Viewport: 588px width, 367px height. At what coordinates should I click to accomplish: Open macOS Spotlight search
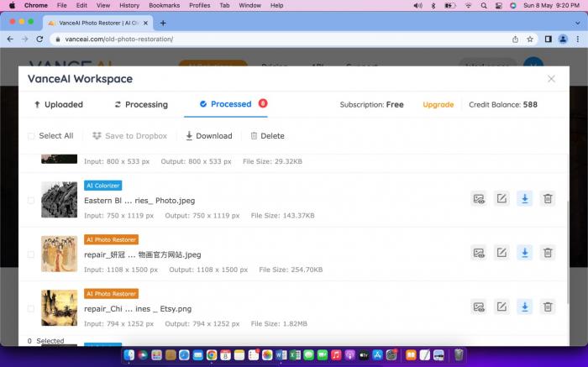coord(484,6)
